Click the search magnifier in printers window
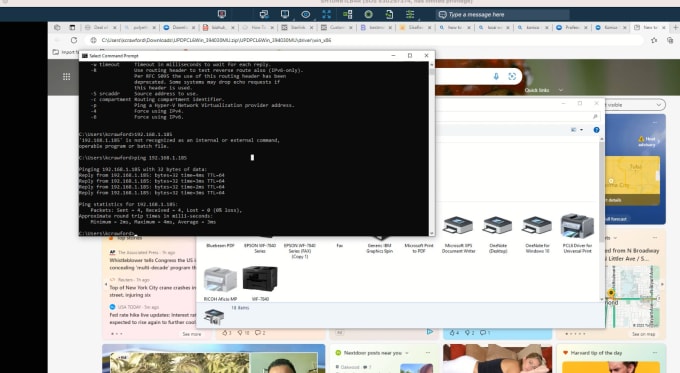 (595, 116)
